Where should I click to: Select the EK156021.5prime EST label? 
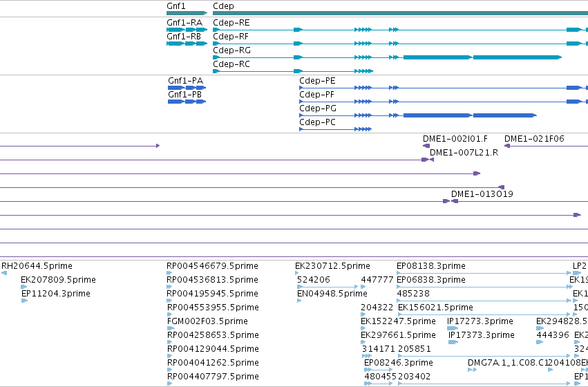435,308
